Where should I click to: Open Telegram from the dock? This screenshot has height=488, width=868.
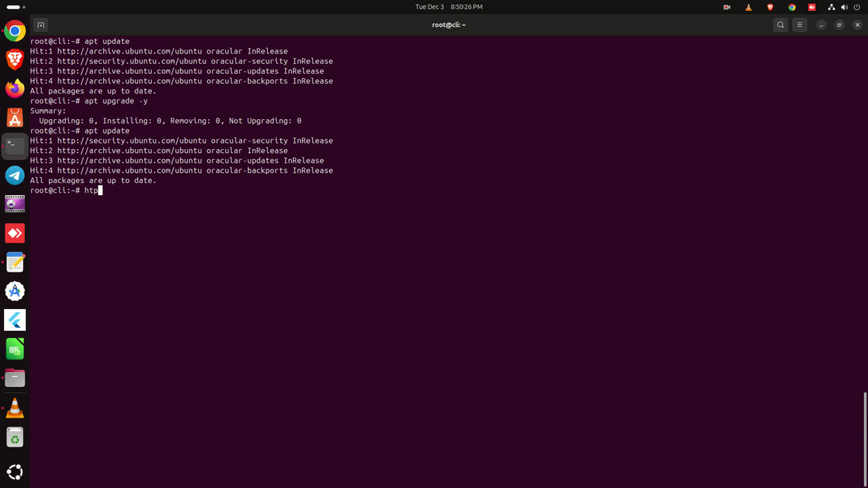15,175
